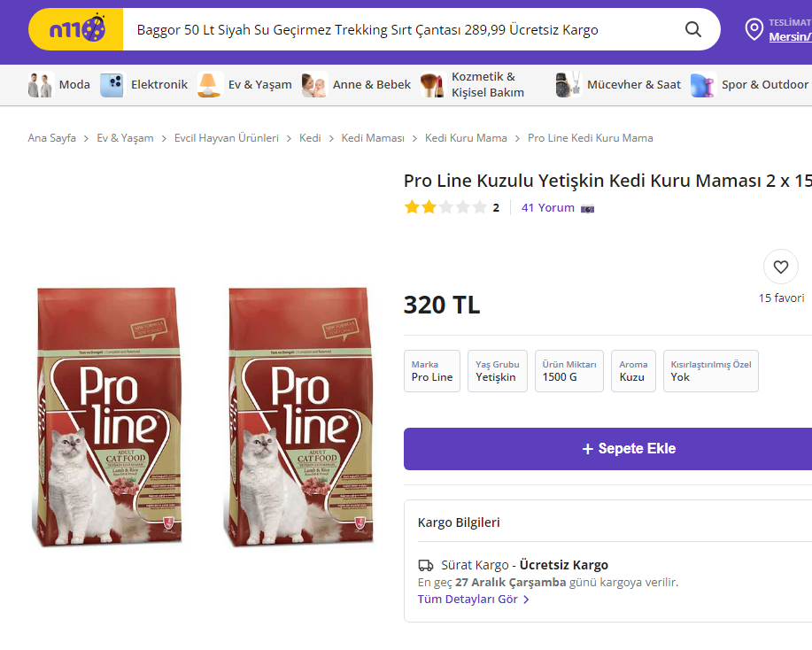Click the search input field
The image size is (812, 650).
(398, 30)
